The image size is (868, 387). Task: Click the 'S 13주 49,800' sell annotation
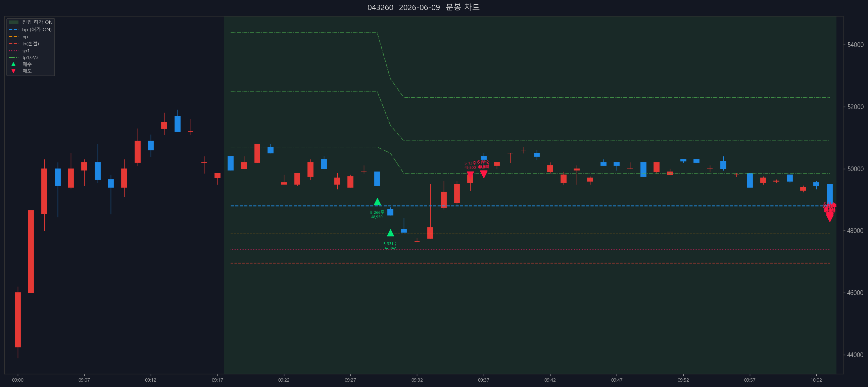[x=470, y=165]
